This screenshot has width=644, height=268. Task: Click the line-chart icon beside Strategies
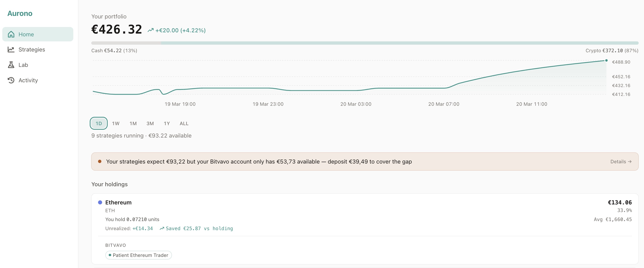[x=11, y=49]
